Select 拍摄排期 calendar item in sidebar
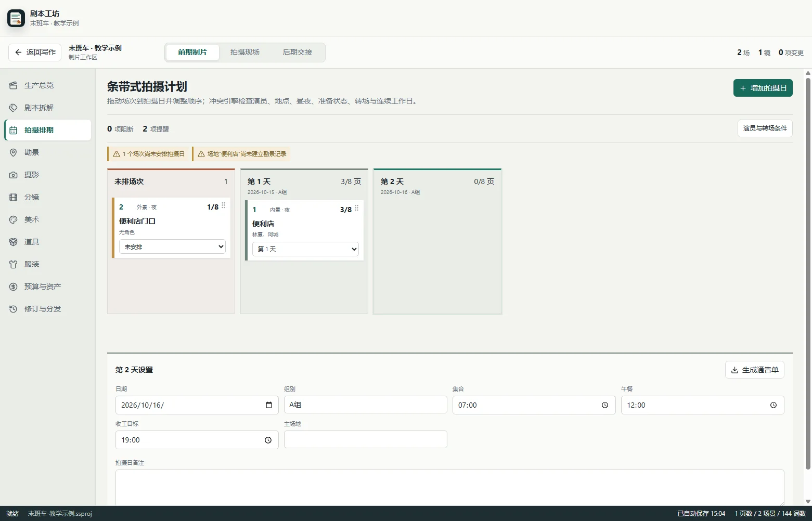 48,130
